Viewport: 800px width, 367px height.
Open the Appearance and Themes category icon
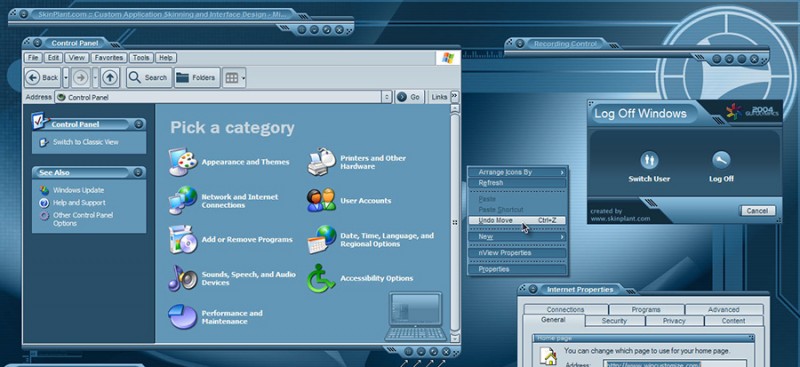(183, 162)
